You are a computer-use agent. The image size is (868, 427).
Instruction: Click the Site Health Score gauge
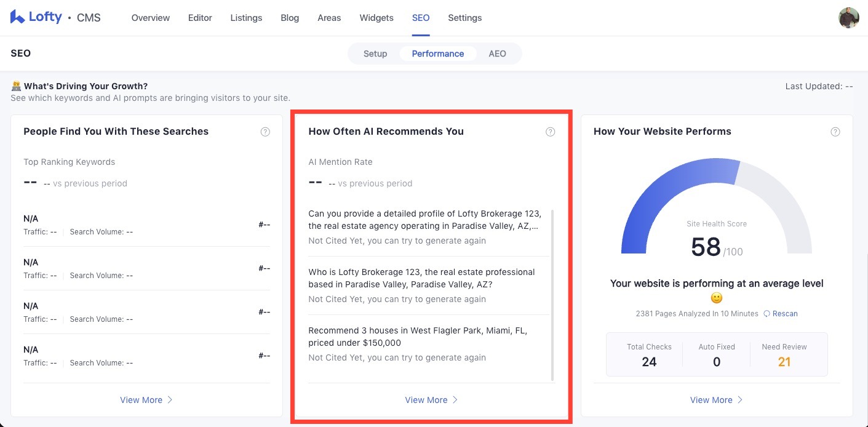click(x=716, y=209)
